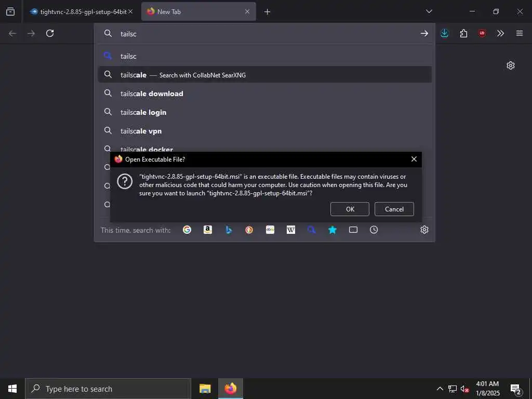Viewport: 532px width, 399px height.
Task: Click the 'Type here to search' box
Action: (x=108, y=389)
